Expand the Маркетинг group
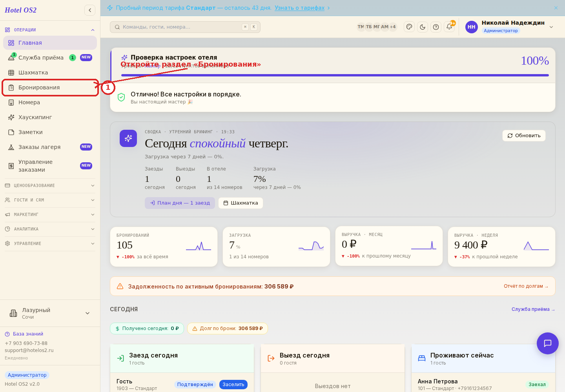The image size is (565, 392). click(x=50, y=214)
